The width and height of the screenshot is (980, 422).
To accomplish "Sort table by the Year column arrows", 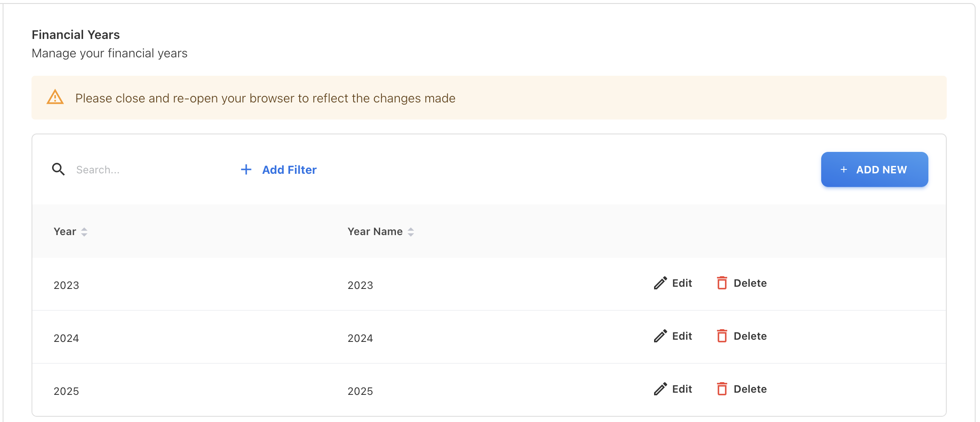I will 84,232.
